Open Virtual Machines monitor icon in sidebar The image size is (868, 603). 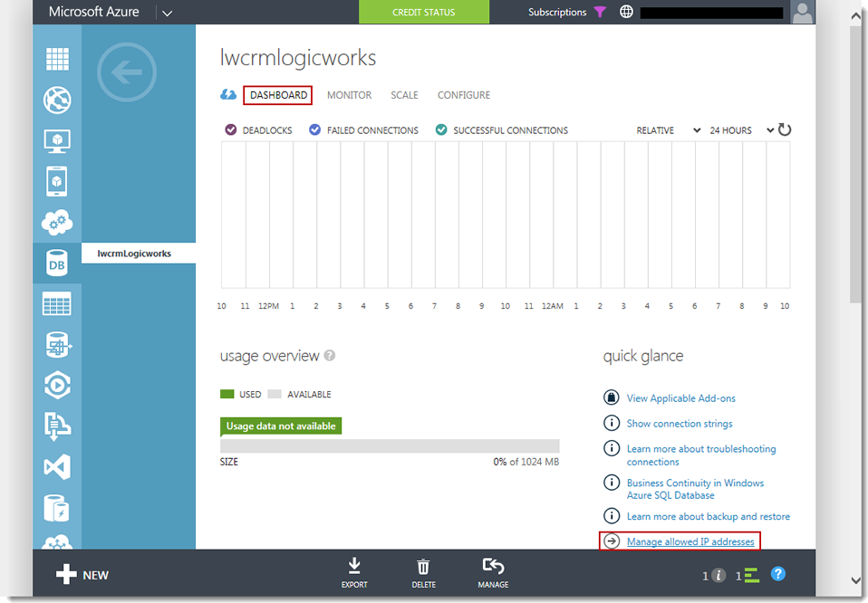tap(57, 141)
